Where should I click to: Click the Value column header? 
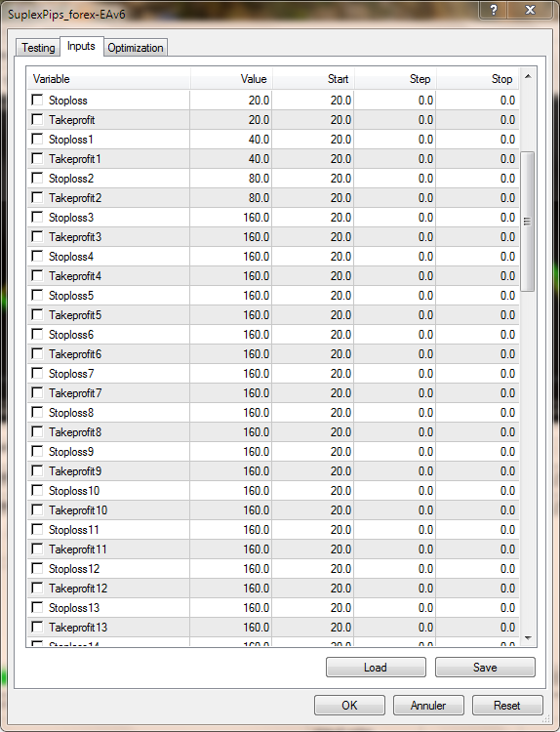pyautogui.click(x=231, y=78)
